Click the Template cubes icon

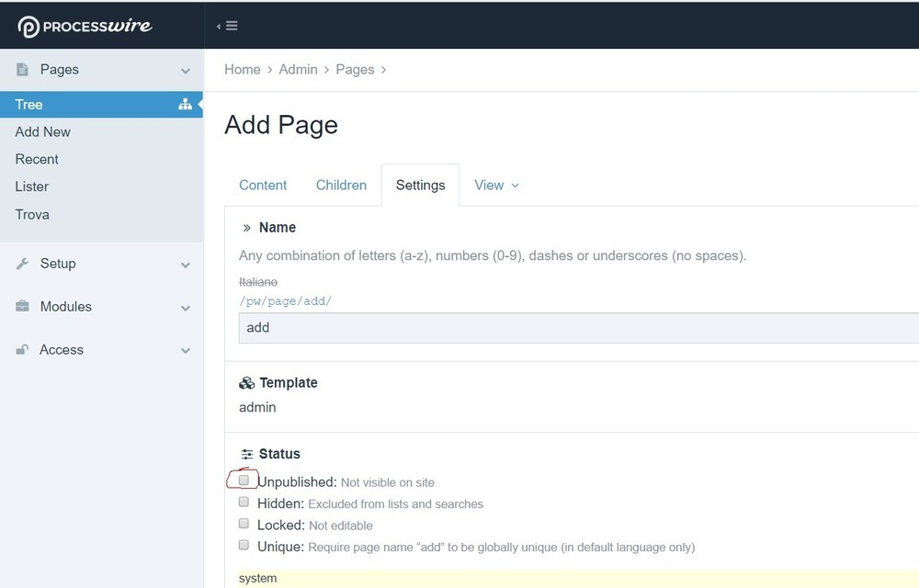(x=246, y=383)
